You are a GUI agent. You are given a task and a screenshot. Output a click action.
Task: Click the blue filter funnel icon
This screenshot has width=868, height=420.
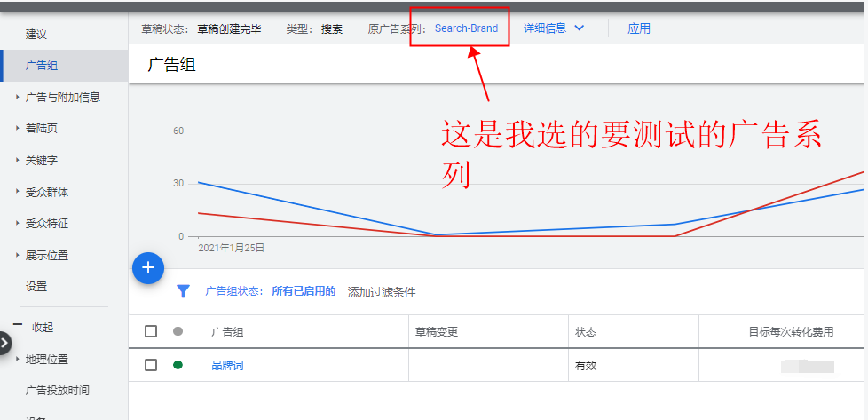184,291
